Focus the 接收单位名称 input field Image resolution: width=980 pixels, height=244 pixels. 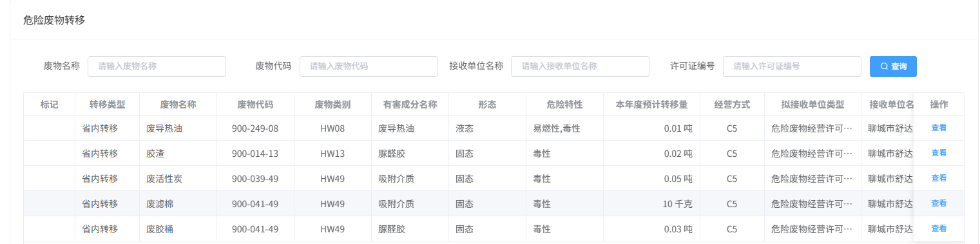point(580,66)
